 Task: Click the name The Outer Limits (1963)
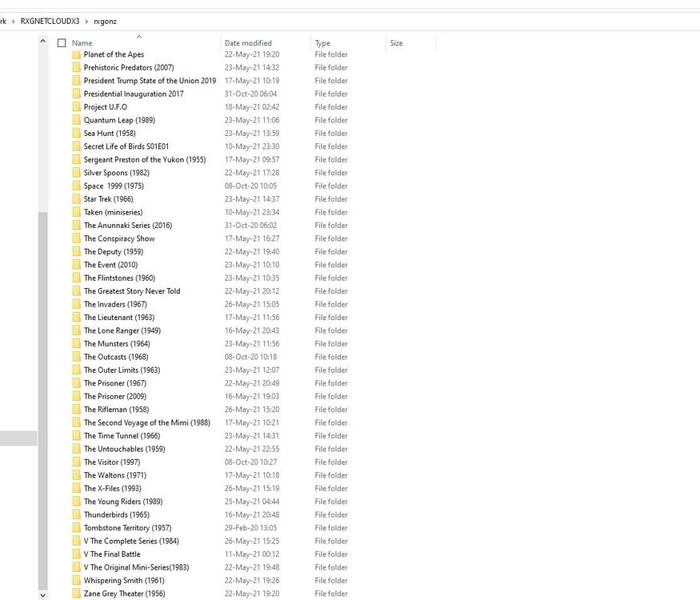(122, 370)
